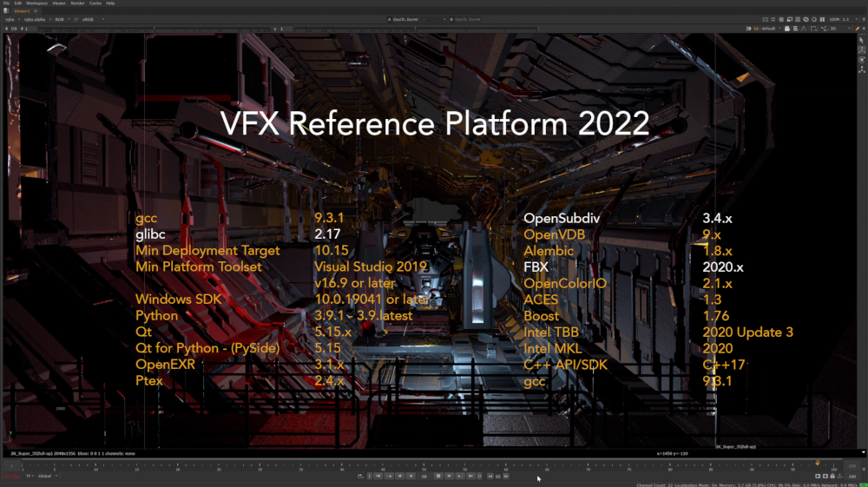Open the Workspace menu
Screen dimensions: 868x487
coord(36,3)
